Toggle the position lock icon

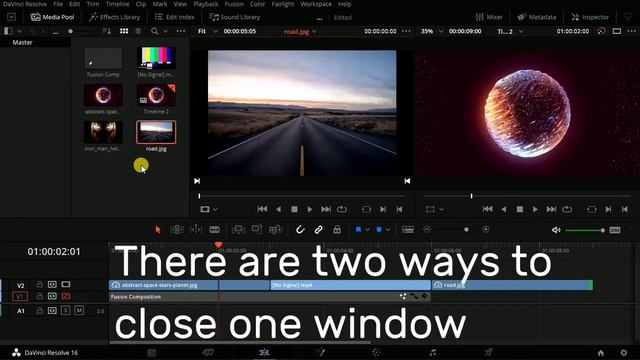tap(337, 230)
